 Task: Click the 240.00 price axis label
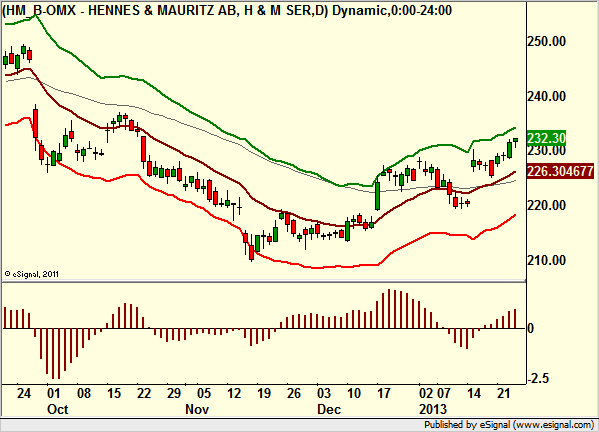coord(546,96)
